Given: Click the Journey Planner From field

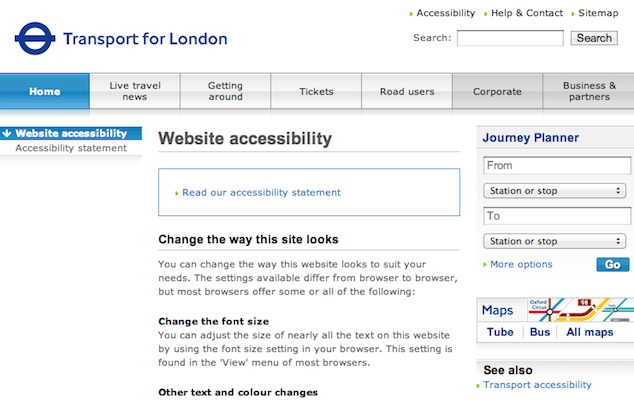Looking at the screenshot, I should [557, 165].
